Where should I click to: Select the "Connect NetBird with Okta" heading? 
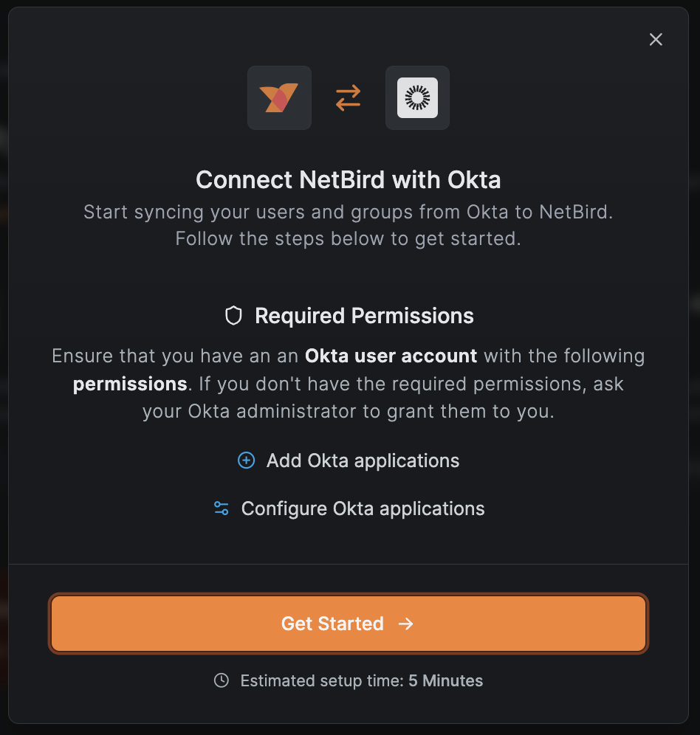pyautogui.click(x=349, y=179)
